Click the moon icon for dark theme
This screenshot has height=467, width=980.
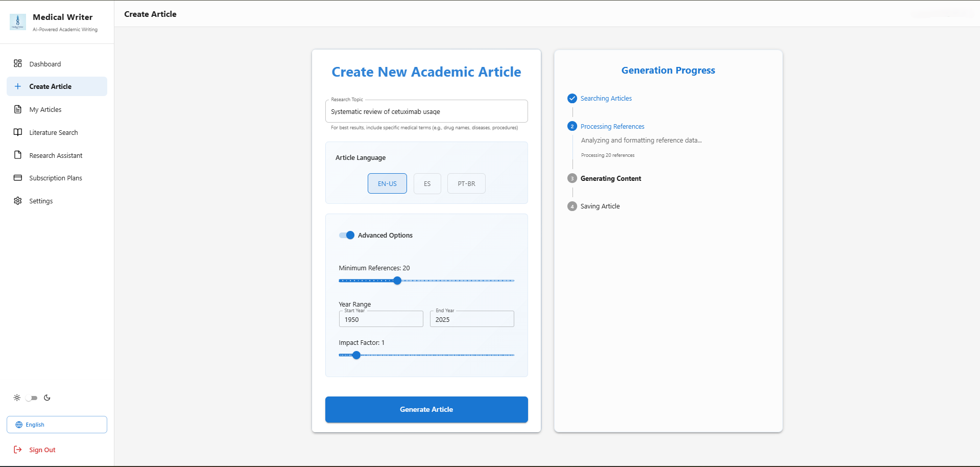(x=47, y=398)
